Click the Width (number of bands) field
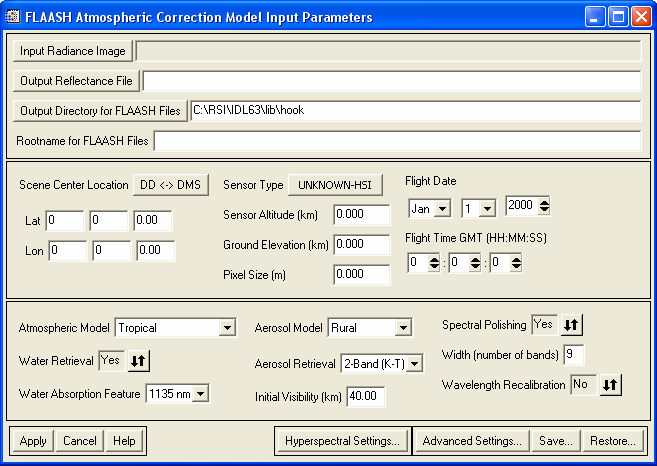Viewport: 657px width, 466px height. (x=573, y=355)
